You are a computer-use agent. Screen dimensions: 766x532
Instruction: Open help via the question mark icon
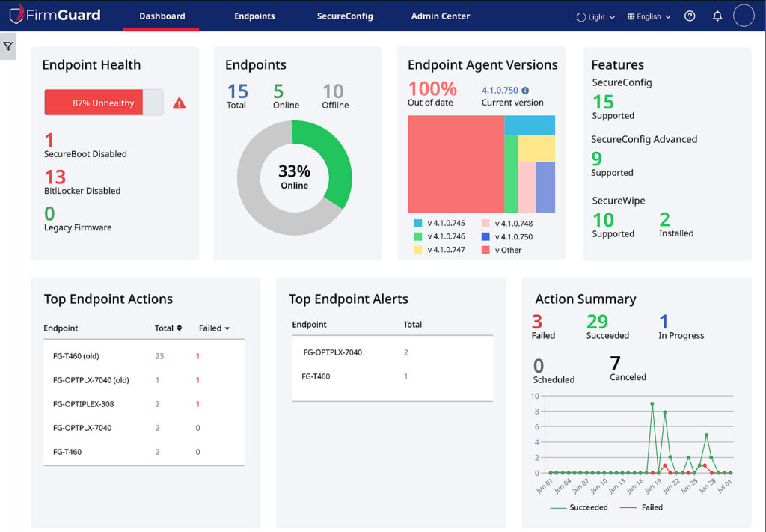coord(690,16)
